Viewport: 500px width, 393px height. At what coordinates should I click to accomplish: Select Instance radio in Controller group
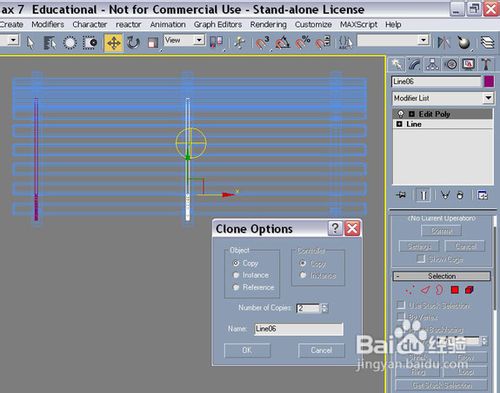(x=303, y=276)
